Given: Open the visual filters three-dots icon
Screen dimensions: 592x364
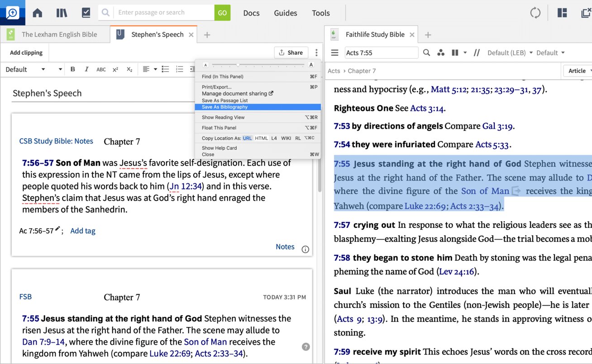Looking at the screenshot, I should click(440, 53).
